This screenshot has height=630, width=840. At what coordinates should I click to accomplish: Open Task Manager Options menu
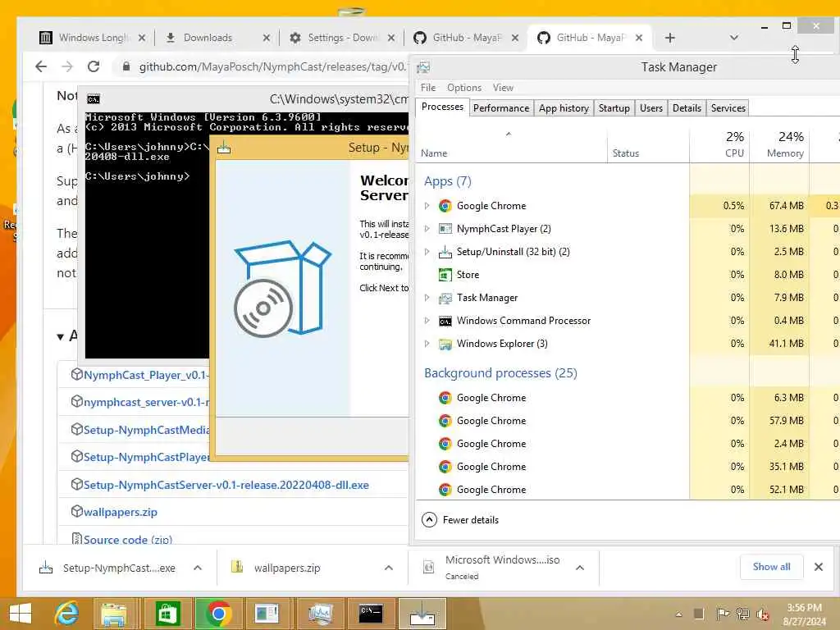(464, 87)
